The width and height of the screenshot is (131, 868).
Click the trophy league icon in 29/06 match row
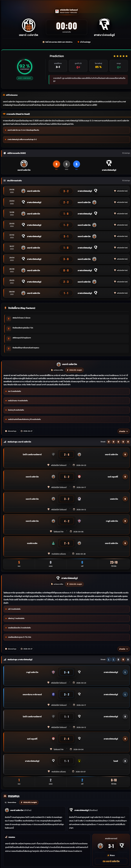(115, 191)
